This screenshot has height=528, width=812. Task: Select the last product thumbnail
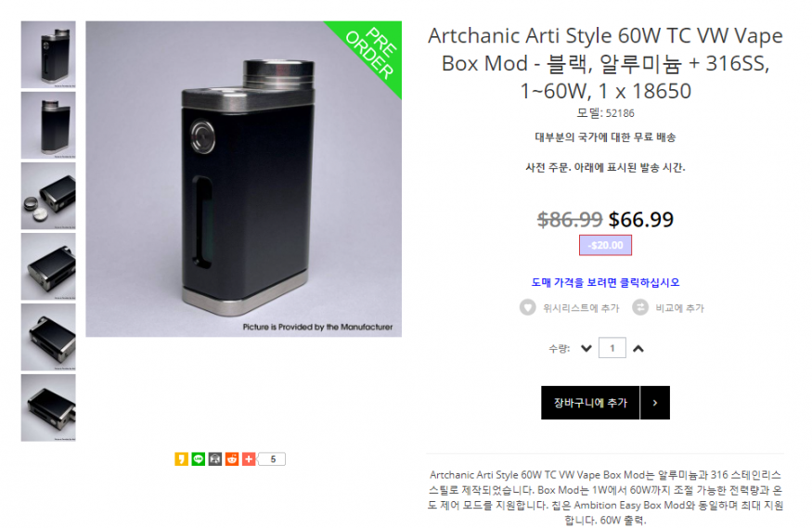(x=48, y=408)
